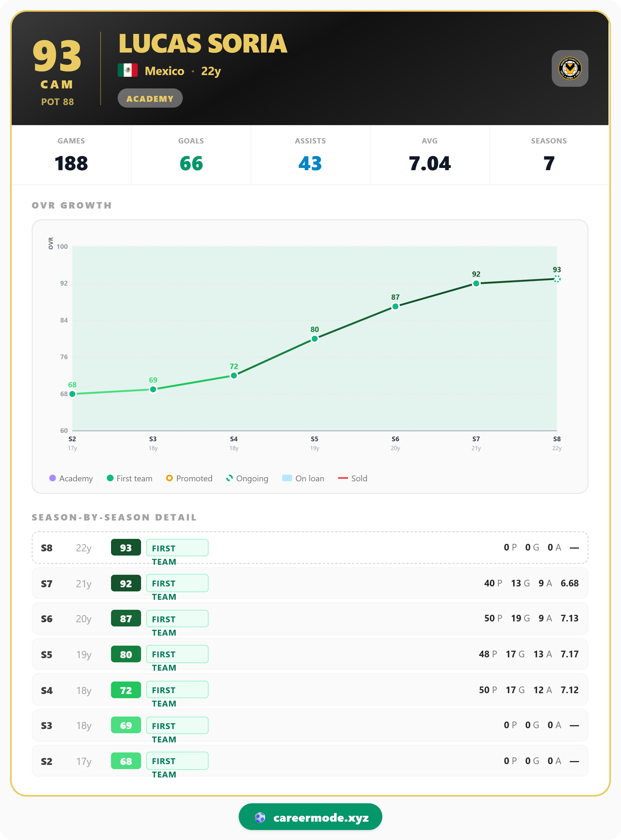Click the Ongoing legend dashed ring icon
621x840 pixels.
(x=229, y=478)
